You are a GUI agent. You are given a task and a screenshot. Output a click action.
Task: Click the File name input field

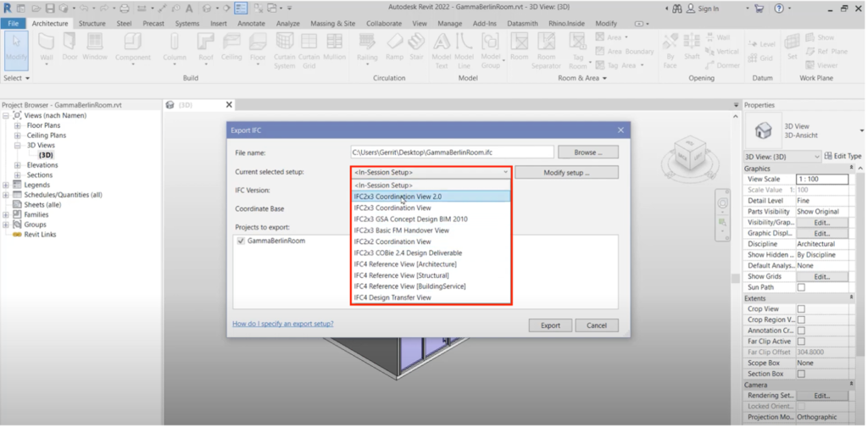[453, 152]
